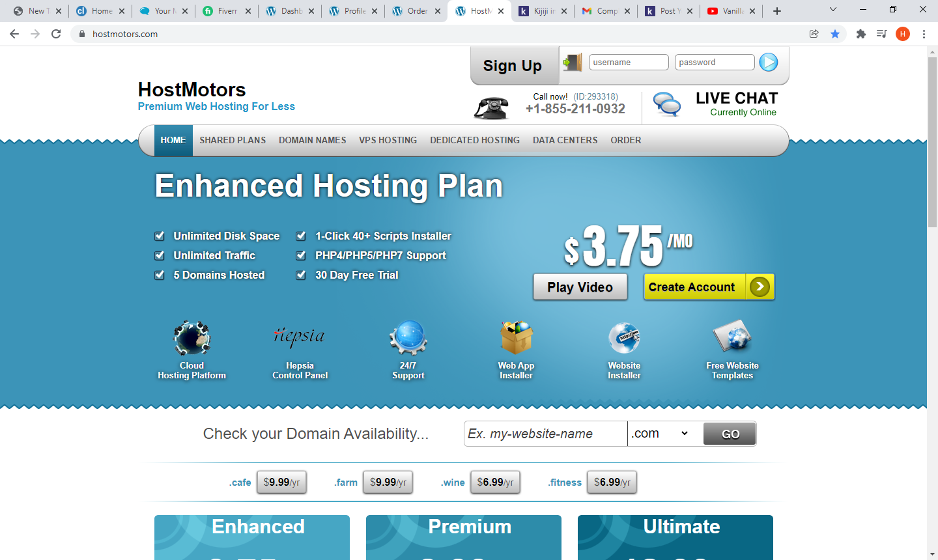Click the password input field
The image size is (938, 560).
coord(715,63)
